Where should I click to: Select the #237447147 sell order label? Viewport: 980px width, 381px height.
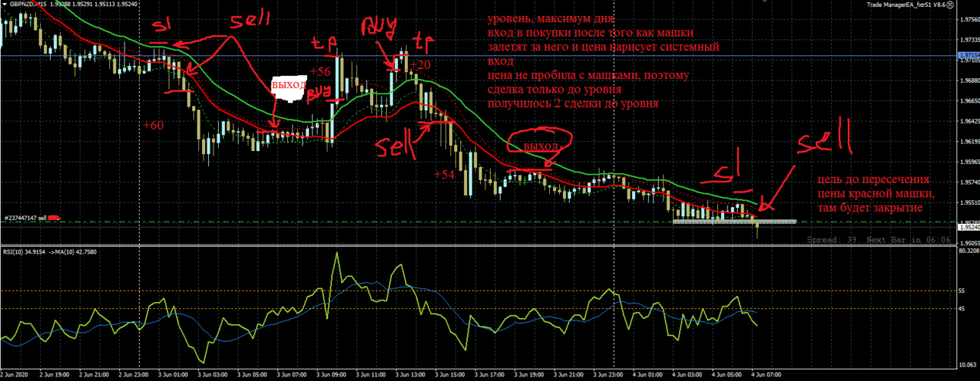coord(24,218)
